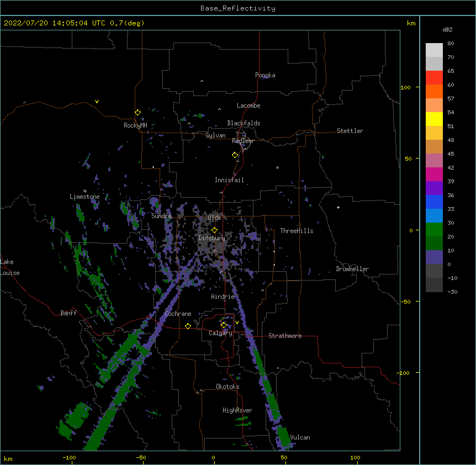Click the white asterisk marker east of Innisfail
The image size is (476, 465).
277,167
